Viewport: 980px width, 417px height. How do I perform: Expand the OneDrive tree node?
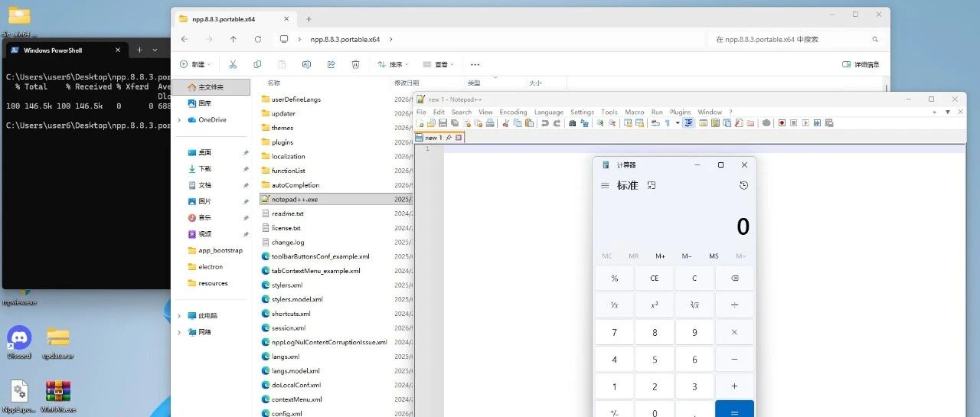coord(179,120)
